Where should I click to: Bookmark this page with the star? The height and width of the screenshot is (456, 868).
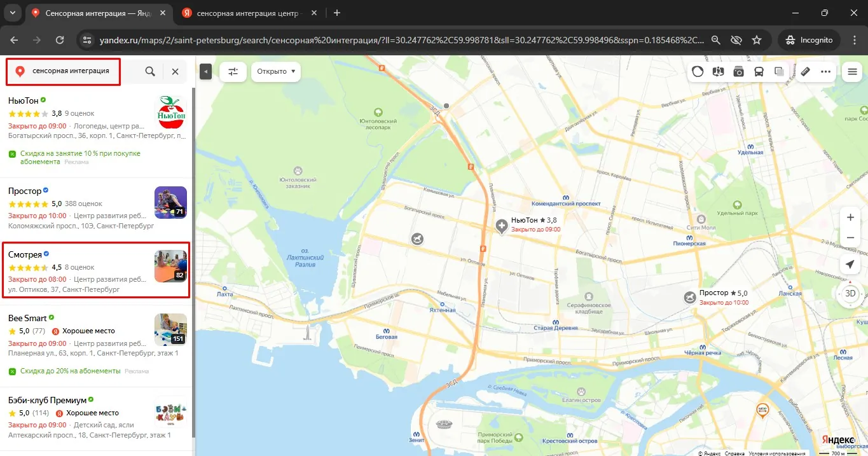(x=757, y=39)
